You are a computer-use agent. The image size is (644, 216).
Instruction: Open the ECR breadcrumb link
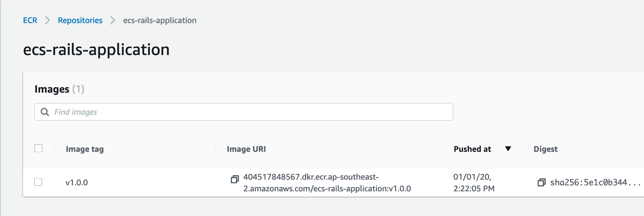[x=30, y=20]
